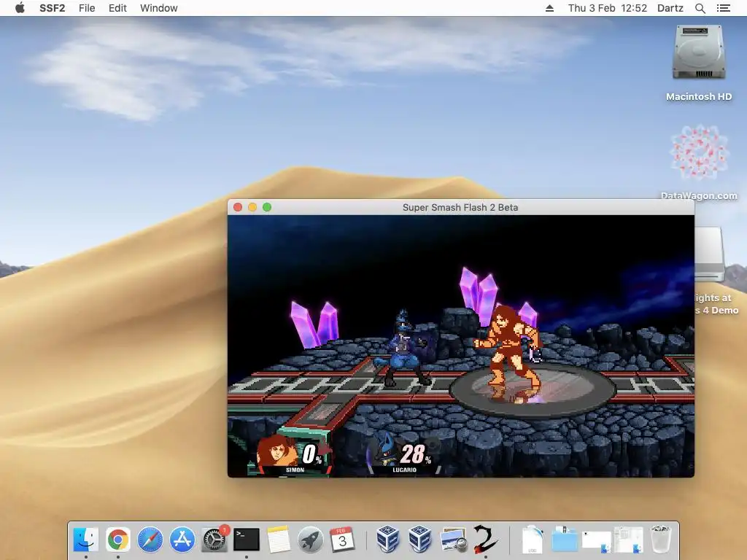The image size is (747, 560).
Task: Open the Macintosh HD drive icon
Action: pos(698,52)
